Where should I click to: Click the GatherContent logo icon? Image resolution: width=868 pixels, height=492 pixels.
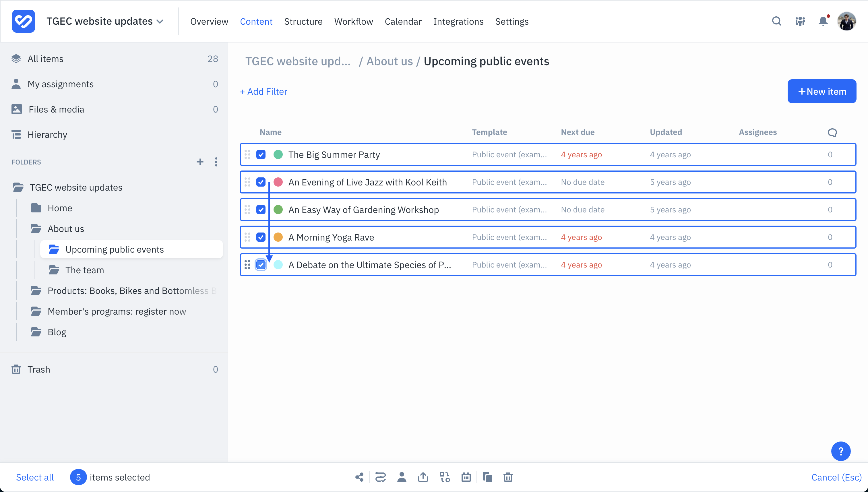23,21
